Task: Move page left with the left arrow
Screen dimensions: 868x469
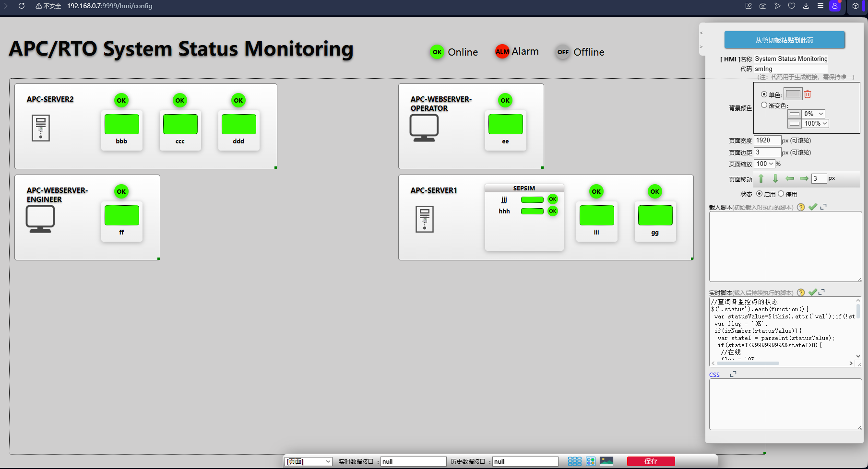Action: point(790,178)
